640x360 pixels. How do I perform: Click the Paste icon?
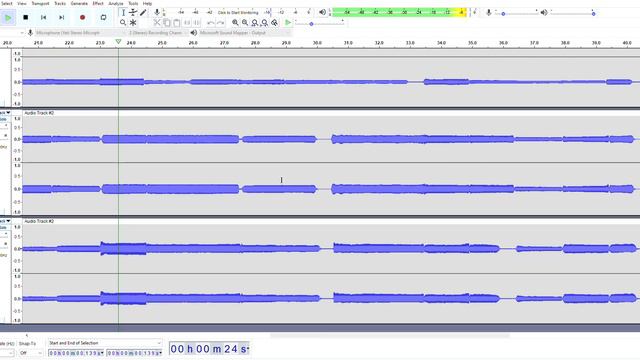pyautogui.click(x=176, y=22)
